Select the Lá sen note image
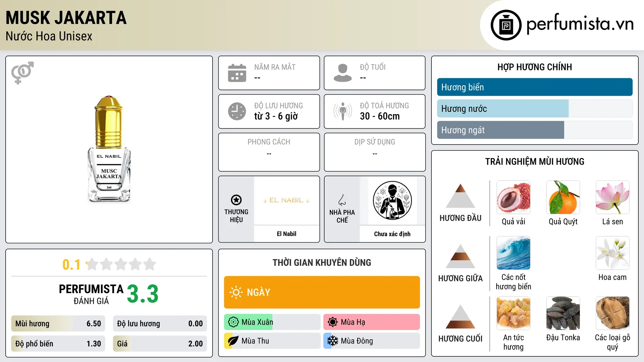The height and width of the screenshot is (362, 644). [x=613, y=197]
